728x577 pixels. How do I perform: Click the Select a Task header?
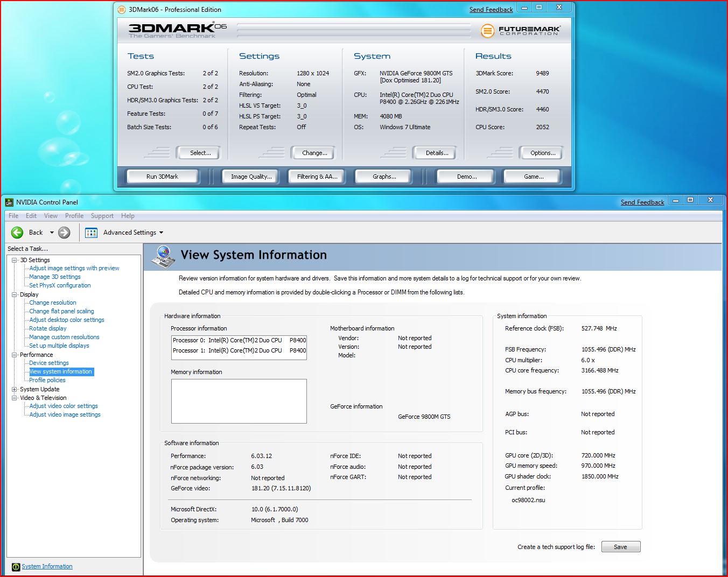click(x=27, y=249)
